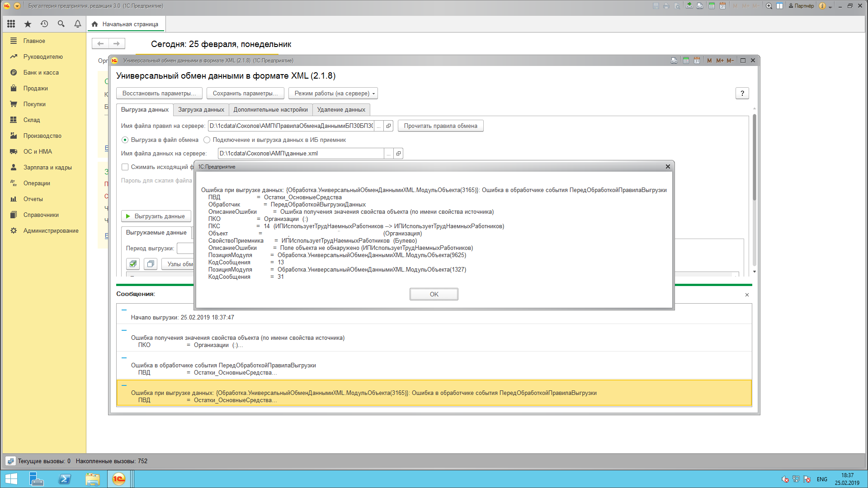
Task: Collapse the highlighted 'Ошибка при выгрузке данных' message
Action: [x=124, y=385]
